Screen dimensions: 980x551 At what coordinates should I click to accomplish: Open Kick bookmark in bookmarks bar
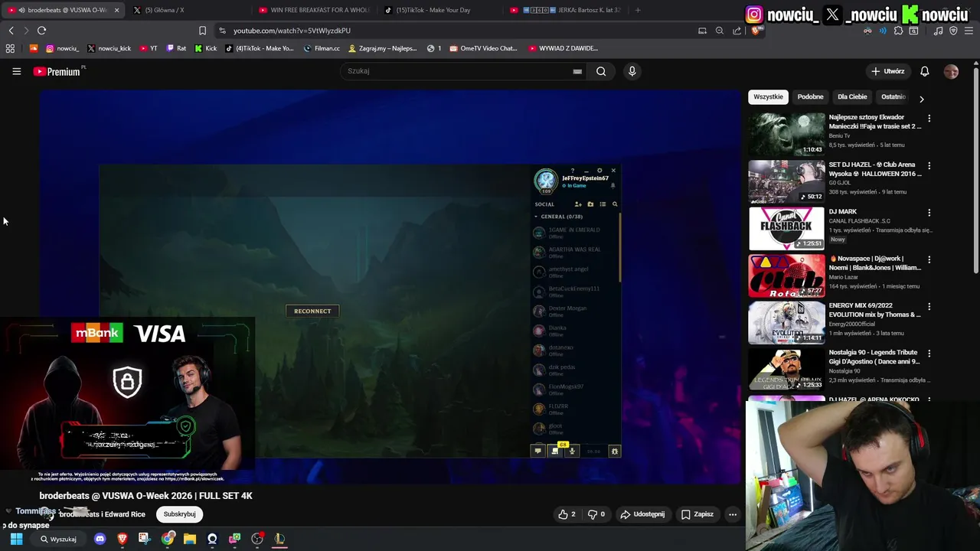pyautogui.click(x=205, y=48)
